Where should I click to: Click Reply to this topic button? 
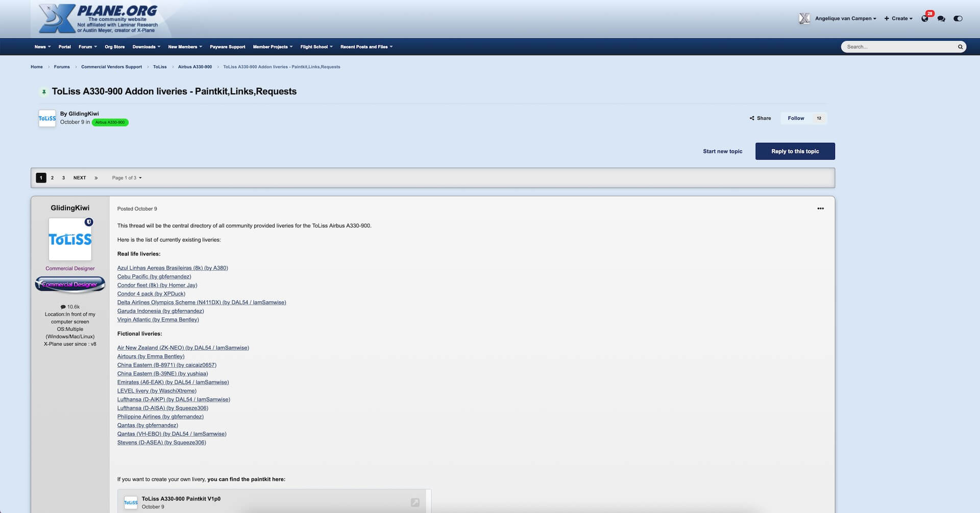(795, 151)
